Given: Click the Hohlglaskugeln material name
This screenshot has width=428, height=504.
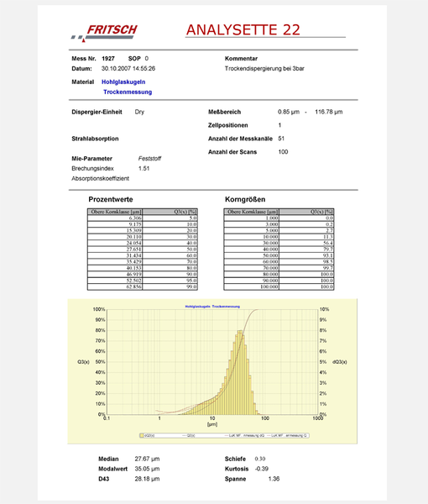Looking at the screenshot, I should pos(123,82).
